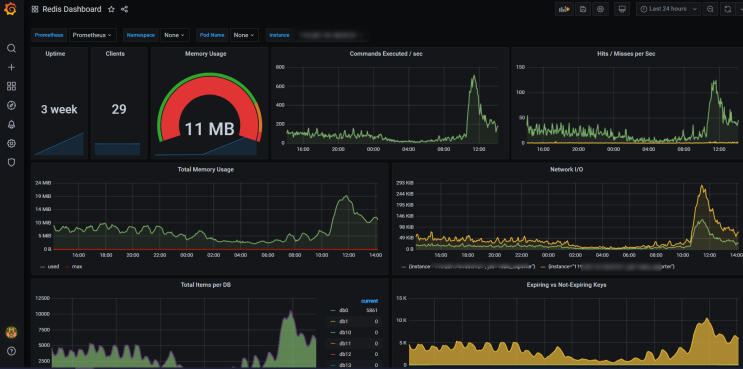Click the Instance variable value field
Viewport: 743px width, 369px height.
[x=330, y=35]
